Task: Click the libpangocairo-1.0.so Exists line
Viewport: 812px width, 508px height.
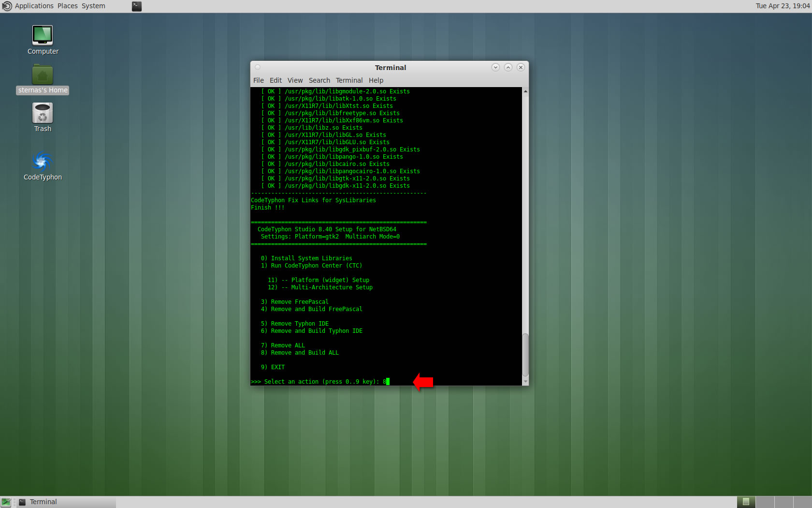Action: coord(340,171)
